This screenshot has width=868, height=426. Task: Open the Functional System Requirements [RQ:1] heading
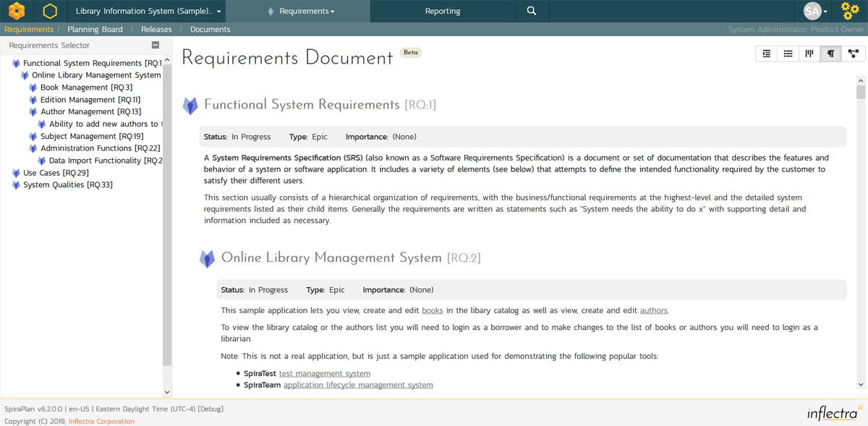coord(320,105)
